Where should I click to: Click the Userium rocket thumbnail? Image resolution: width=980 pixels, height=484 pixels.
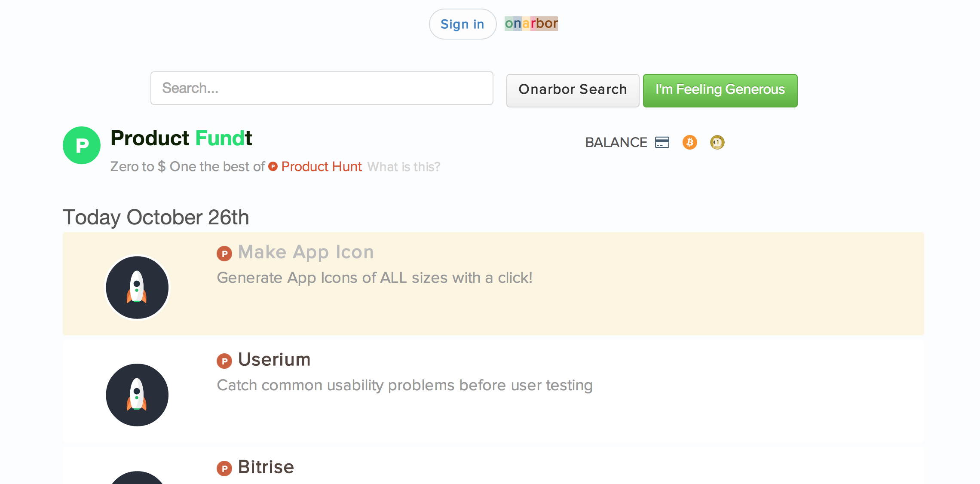pos(137,395)
